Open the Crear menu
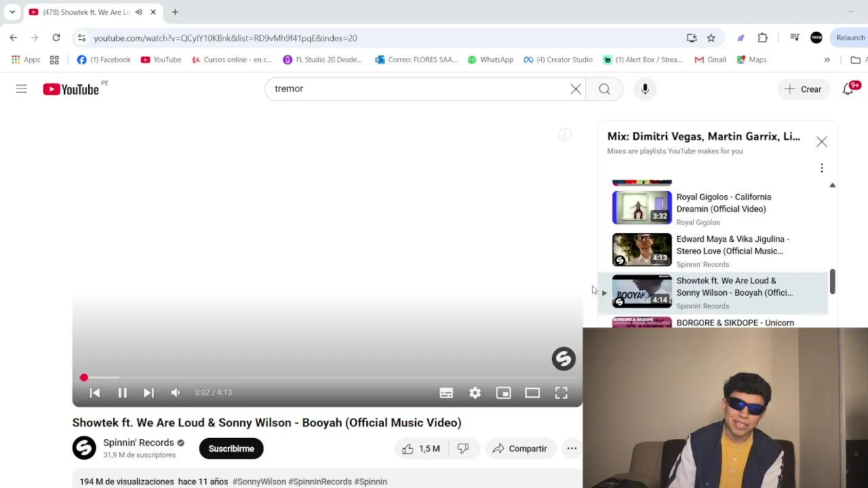The image size is (868, 488). (803, 89)
